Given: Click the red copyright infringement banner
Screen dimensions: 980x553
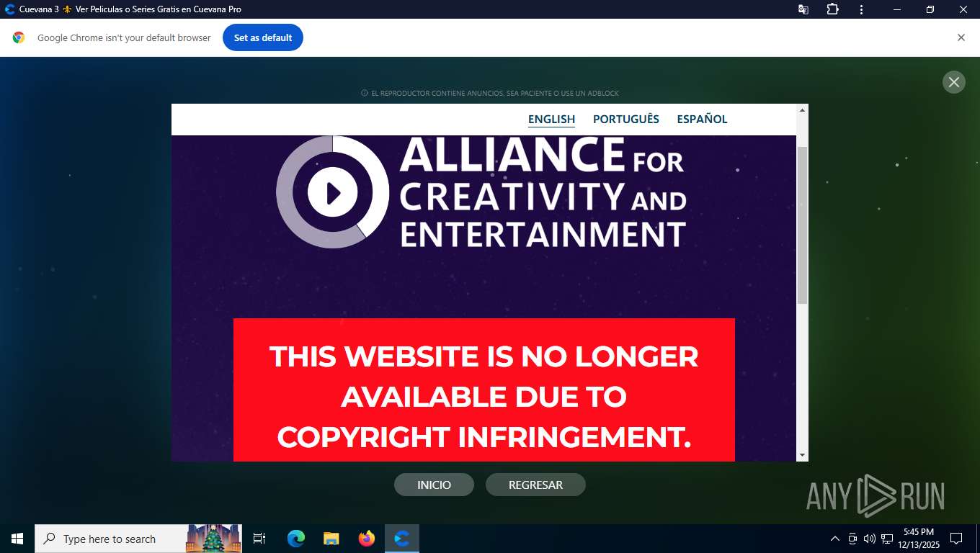Looking at the screenshot, I should pyautogui.click(x=484, y=390).
